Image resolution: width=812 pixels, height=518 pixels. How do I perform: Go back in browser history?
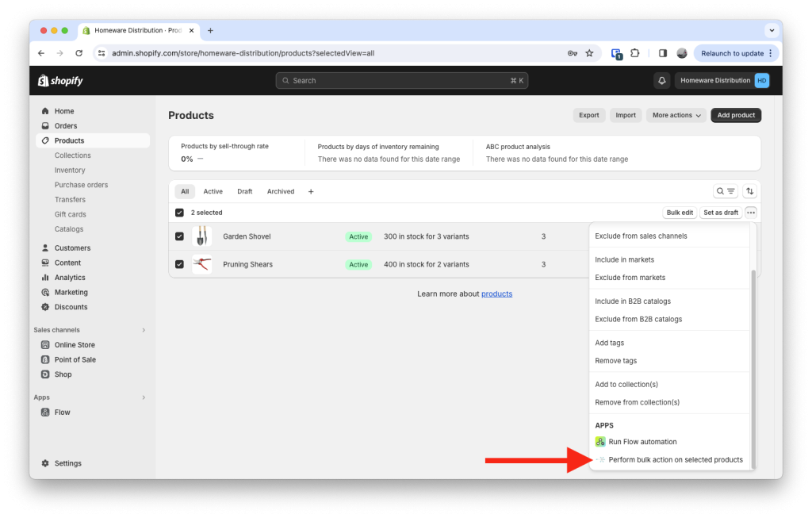(41, 53)
